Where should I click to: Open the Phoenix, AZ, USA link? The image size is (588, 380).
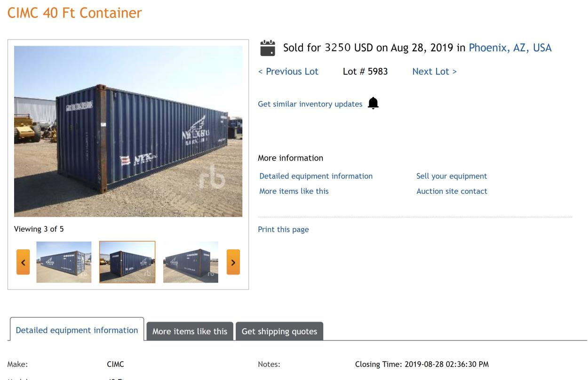(x=510, y=48)
